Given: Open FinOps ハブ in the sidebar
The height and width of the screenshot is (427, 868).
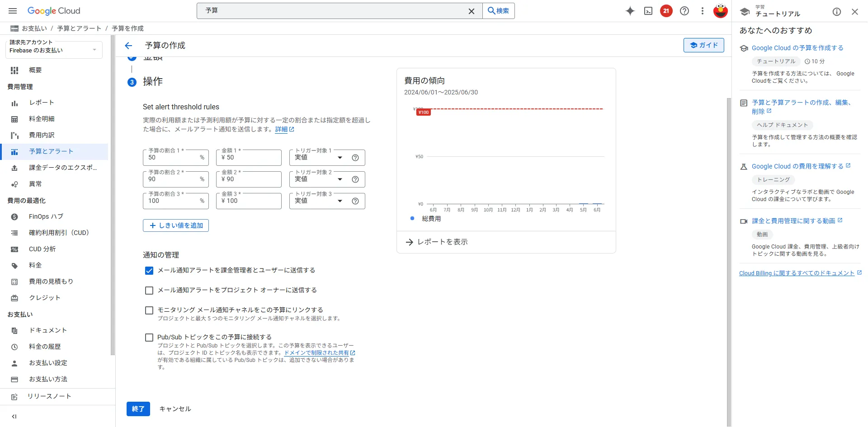Looking at the screenshot, I should click(x=54, y=216).
